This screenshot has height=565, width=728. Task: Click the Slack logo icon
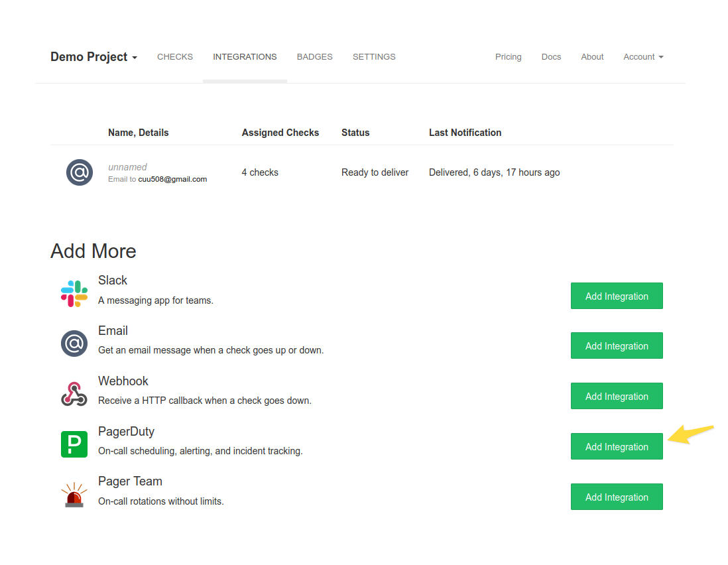(x=74, y=293)
